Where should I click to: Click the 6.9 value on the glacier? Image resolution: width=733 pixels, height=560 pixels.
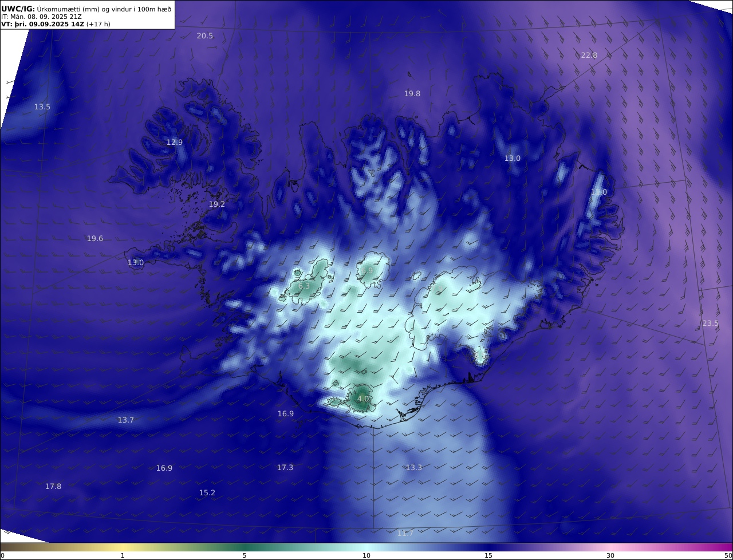367,270
